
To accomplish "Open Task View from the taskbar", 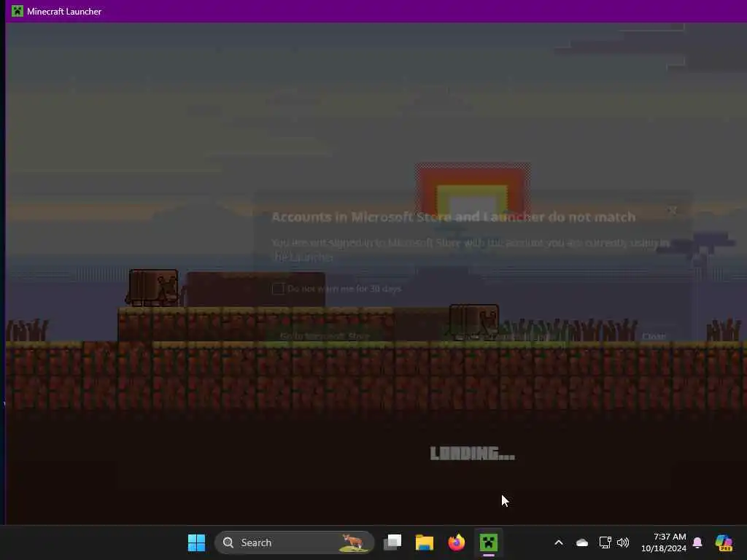I will pyautogui.click(x=392, y=542).
